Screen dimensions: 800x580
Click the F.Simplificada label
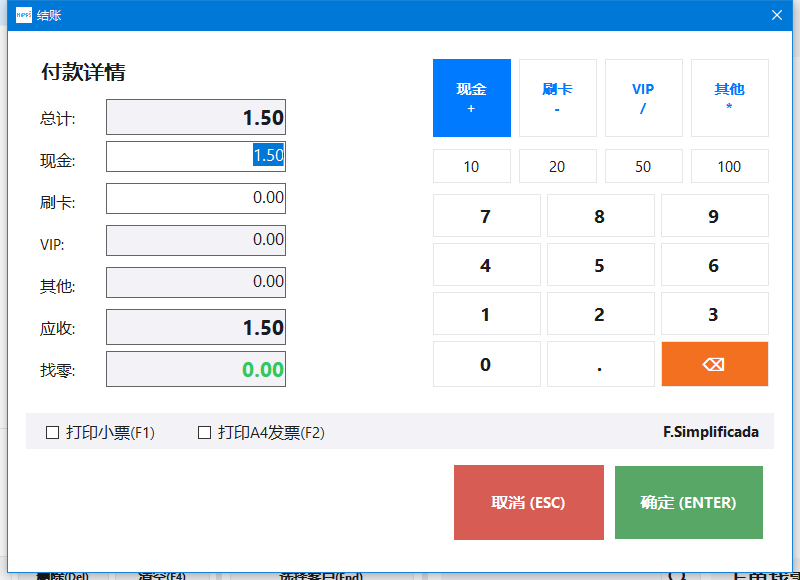pos(711,432)
